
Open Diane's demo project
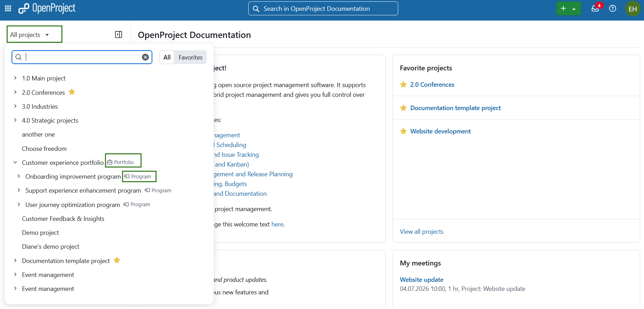pos(51,247)
